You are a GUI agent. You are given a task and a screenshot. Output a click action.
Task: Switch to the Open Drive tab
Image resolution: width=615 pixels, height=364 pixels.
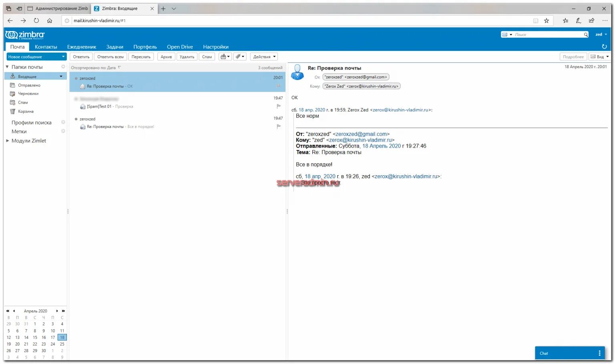click(x=180, y=47)
